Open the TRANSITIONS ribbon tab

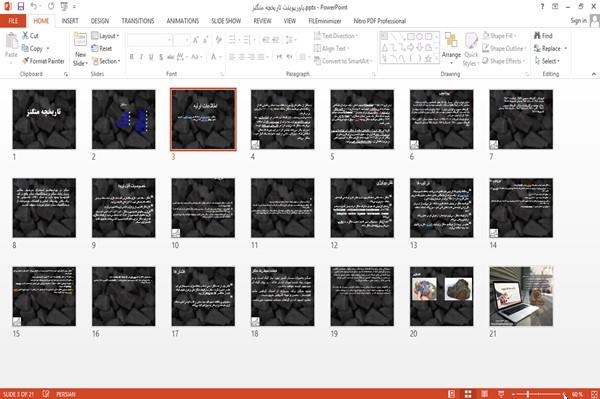tap(138, 21)
